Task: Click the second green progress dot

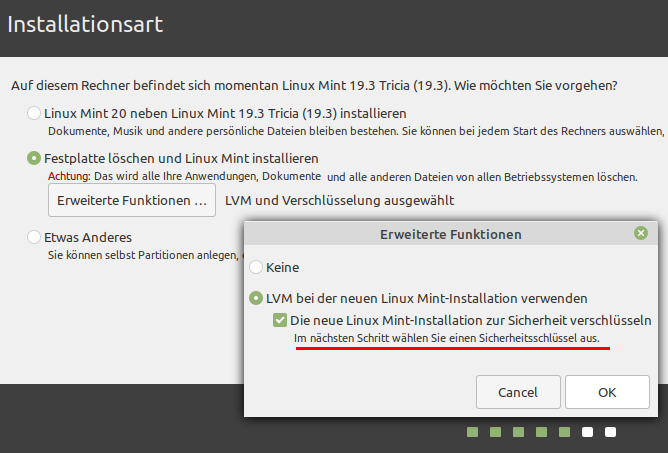Action: coord(495,432)
